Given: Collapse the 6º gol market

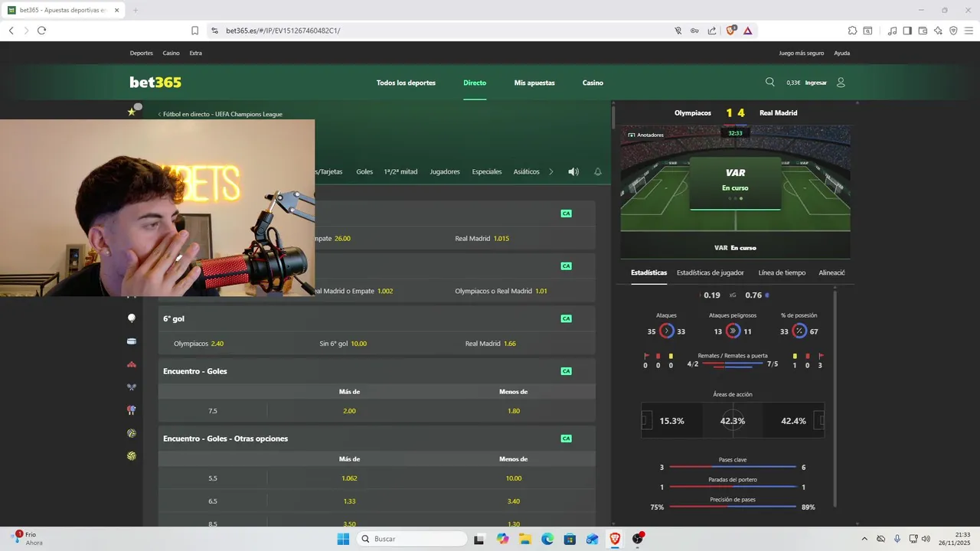Looking at the screenshot, I should coord(377,318).
